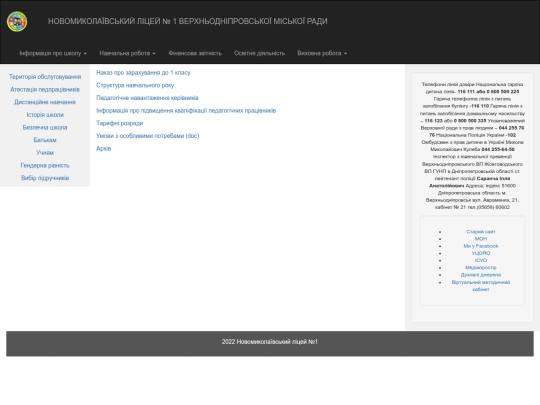Open Умови з особливими потребами (doc)

(x=148, y=136)
